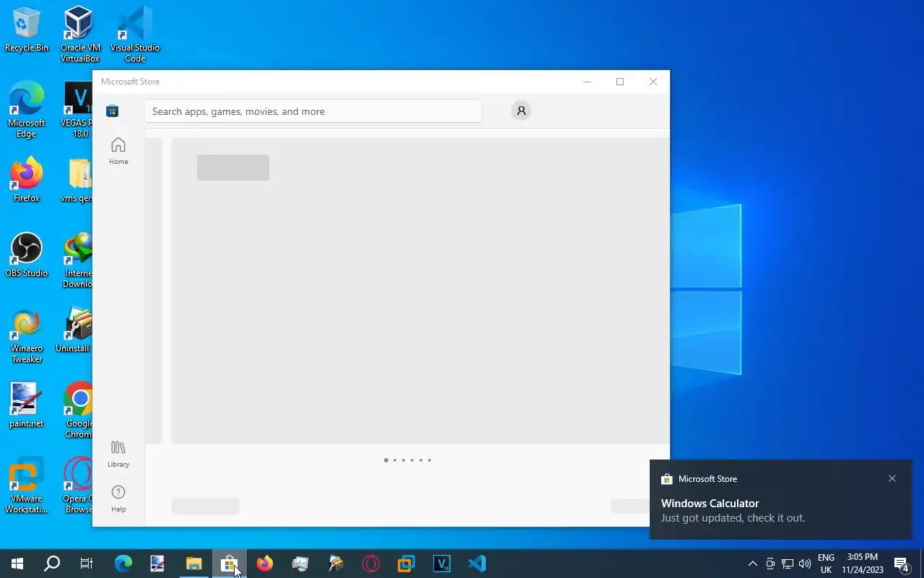Click the Microsoft Store logo icon
The image size is (924, 578).
pyautogui.click(x=112, y=111)
